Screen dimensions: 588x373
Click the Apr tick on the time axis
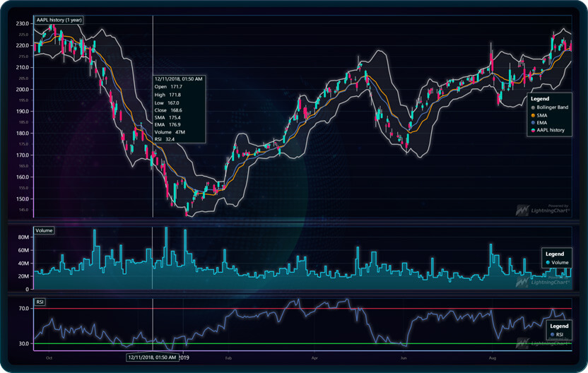click(x=314, y=358)
